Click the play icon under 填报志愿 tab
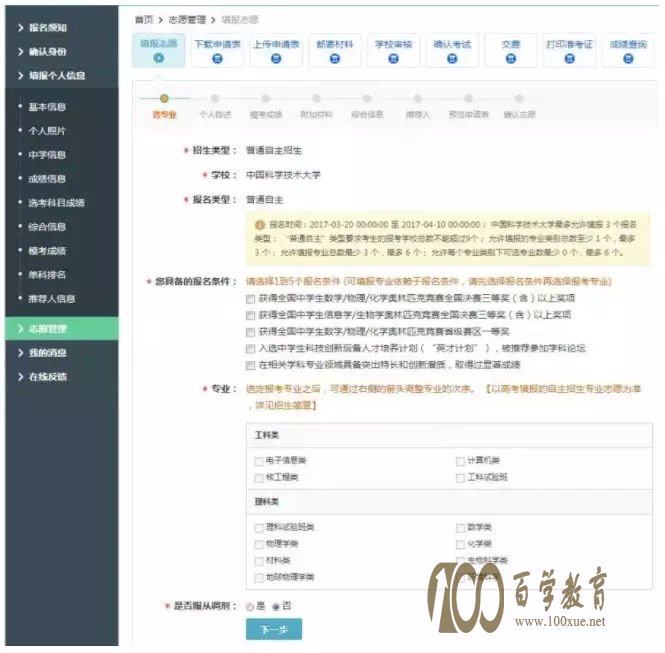Image resolution: width=665 pixels, height=653 pixels. [x=159, y=58]
